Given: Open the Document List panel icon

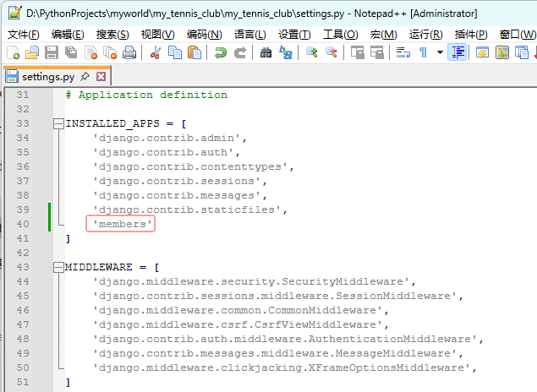Looking at the screenshot, I should pos(522,53).
